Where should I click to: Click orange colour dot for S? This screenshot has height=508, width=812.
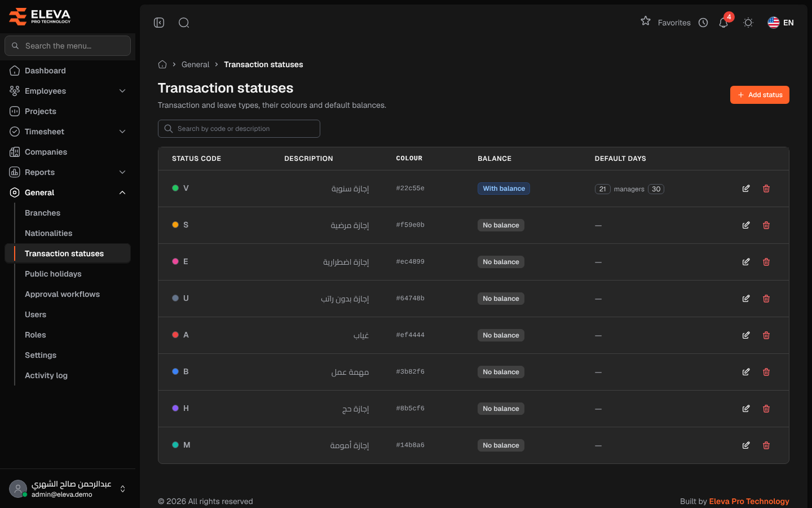point(175,225)
